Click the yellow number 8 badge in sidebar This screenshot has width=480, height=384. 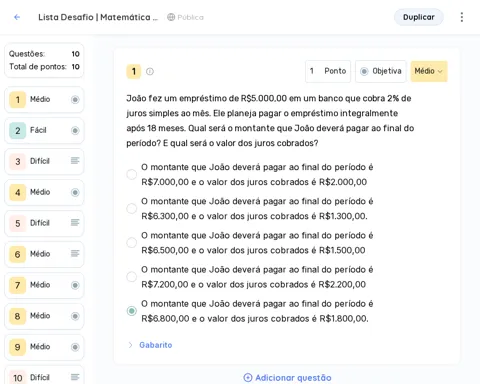click(18, 316)
